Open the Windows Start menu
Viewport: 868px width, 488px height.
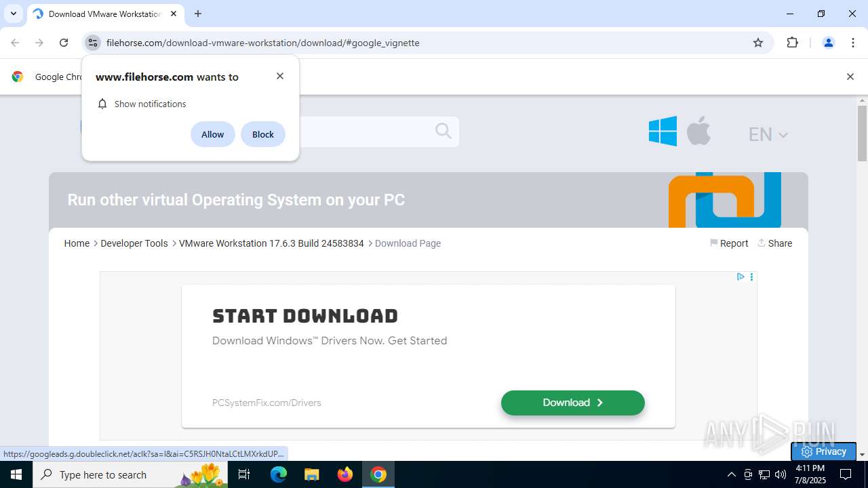coord(16,474)
